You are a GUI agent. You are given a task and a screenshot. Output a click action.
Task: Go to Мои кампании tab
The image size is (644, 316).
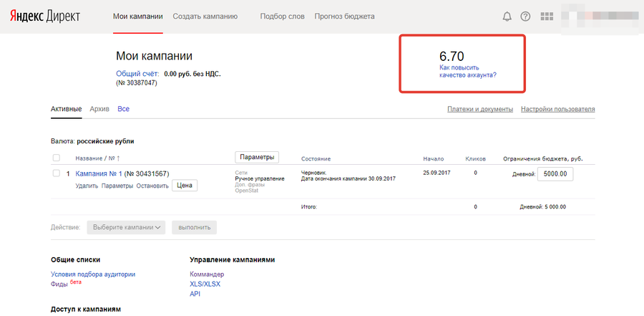click(138, 16)
